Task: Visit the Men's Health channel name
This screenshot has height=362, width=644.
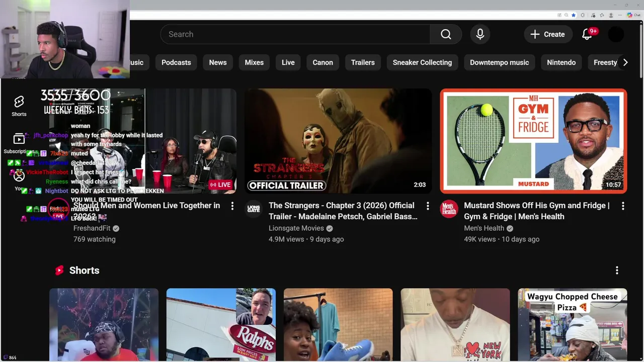Action: pyautogui.click(x=484, y=228)
